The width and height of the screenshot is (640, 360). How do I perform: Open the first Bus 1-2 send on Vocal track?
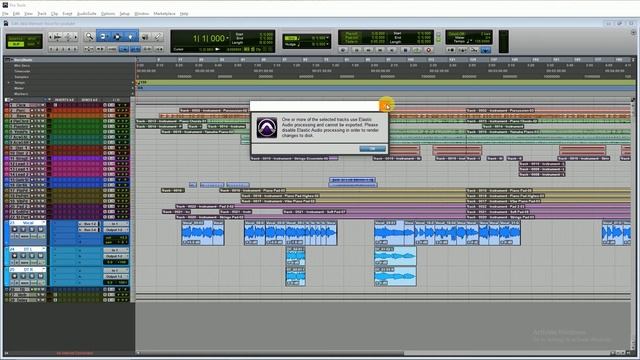pos(89,224)
